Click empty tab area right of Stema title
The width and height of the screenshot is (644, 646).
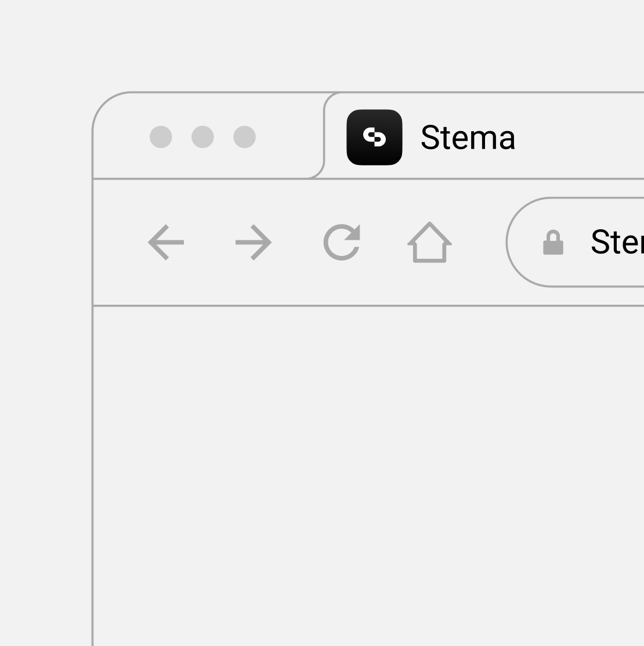[x=580, y=137]
